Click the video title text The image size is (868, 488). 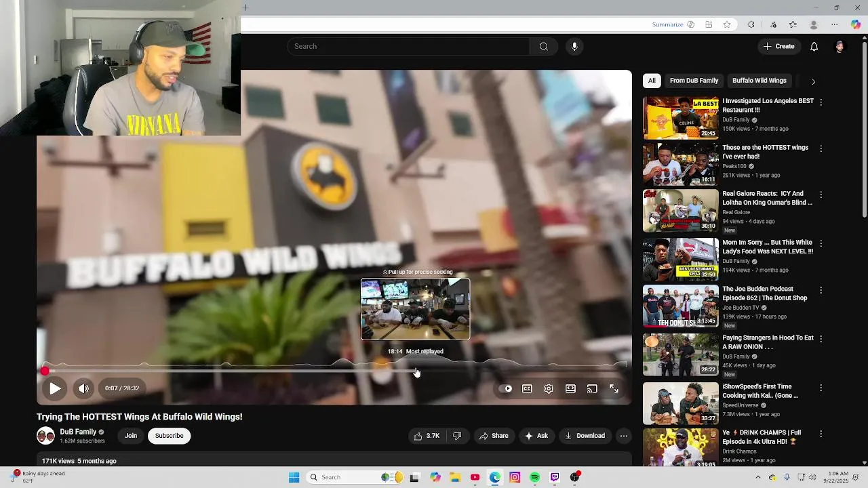(x=139, y=417)
